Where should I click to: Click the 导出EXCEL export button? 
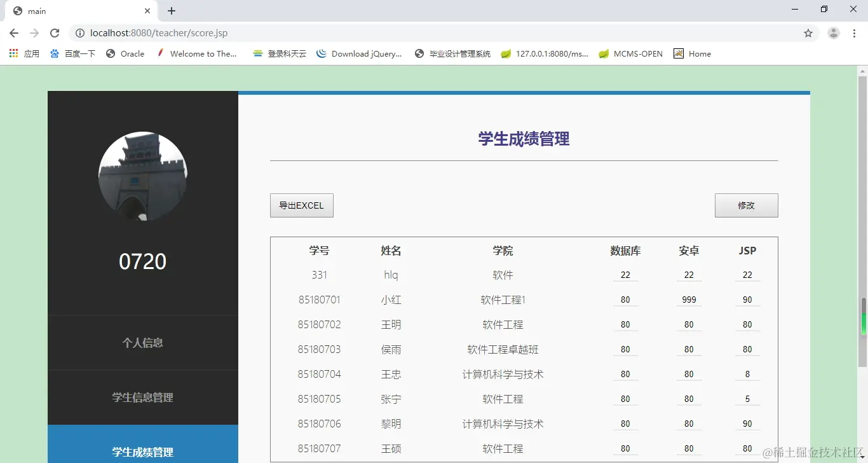pos(301,205)
